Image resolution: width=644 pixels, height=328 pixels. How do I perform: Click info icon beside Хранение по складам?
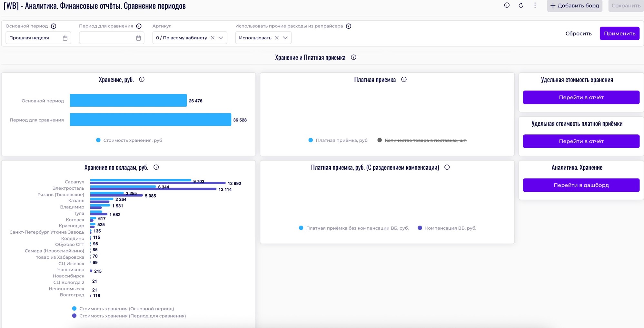point(156,167)
